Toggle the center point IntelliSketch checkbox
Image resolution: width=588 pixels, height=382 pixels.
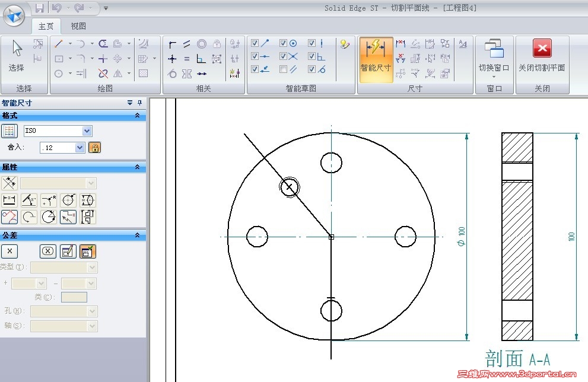click(284, 43)
